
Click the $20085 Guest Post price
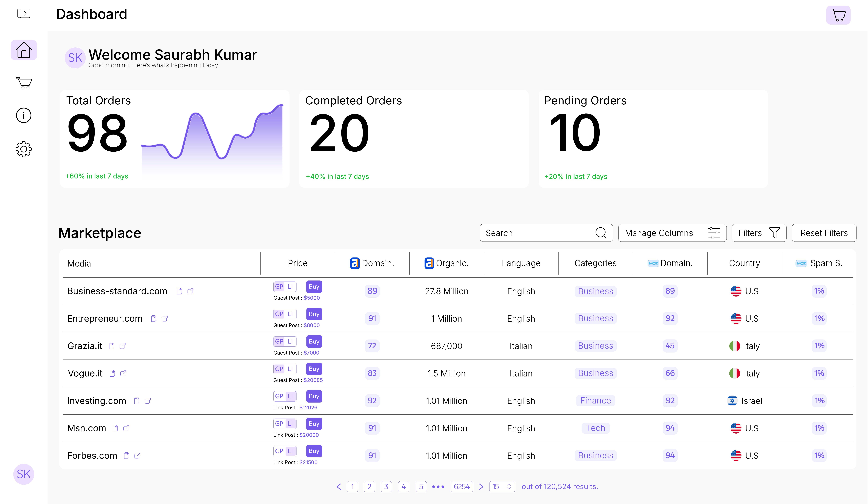click(313, 380)
